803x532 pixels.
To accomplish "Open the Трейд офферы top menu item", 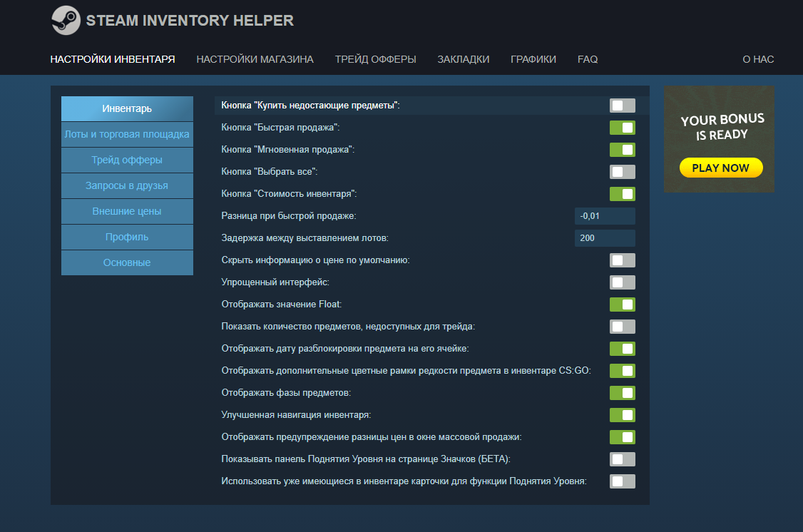I will click(375, 59).
